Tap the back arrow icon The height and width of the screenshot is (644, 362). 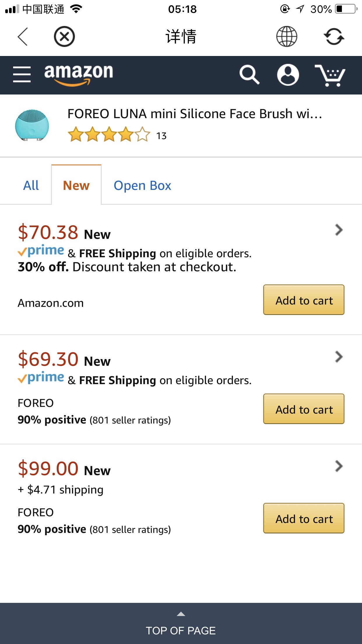click(x=22, y=37)
